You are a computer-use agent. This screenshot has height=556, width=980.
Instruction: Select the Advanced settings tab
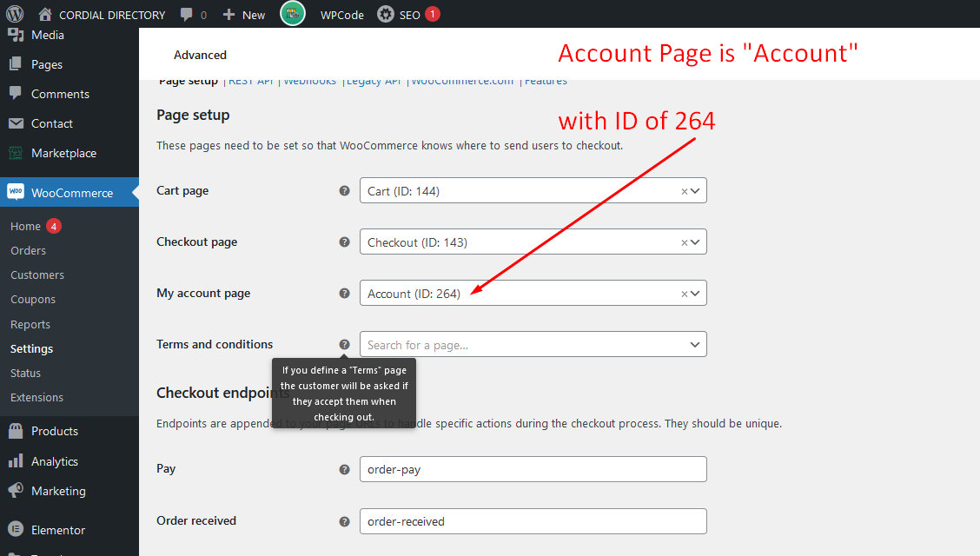[x=200, y=55]
